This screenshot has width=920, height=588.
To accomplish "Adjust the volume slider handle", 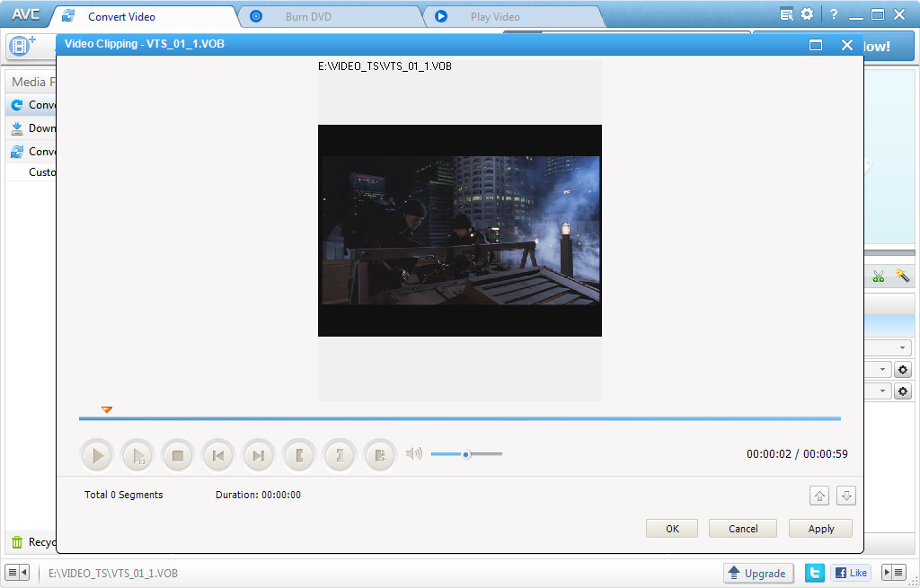I will pos(466,454).
